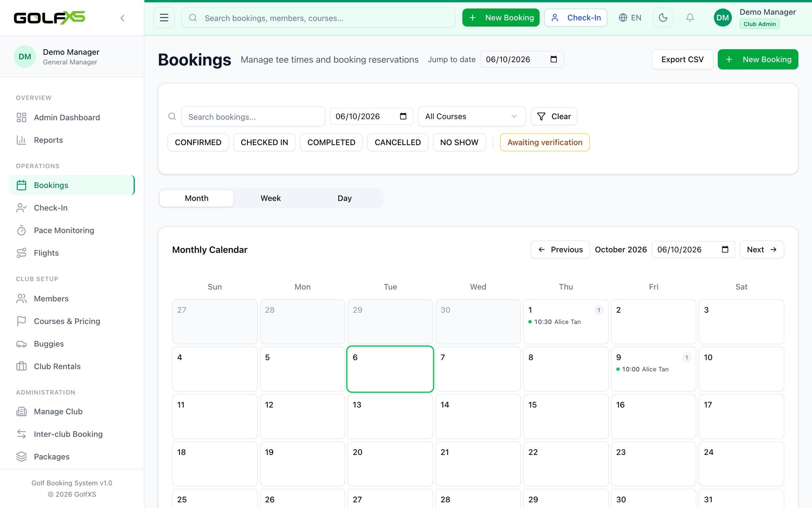Click New Booking beside Export CSV
The height and width of the screenshot is (508, 812).
(758, 60)
